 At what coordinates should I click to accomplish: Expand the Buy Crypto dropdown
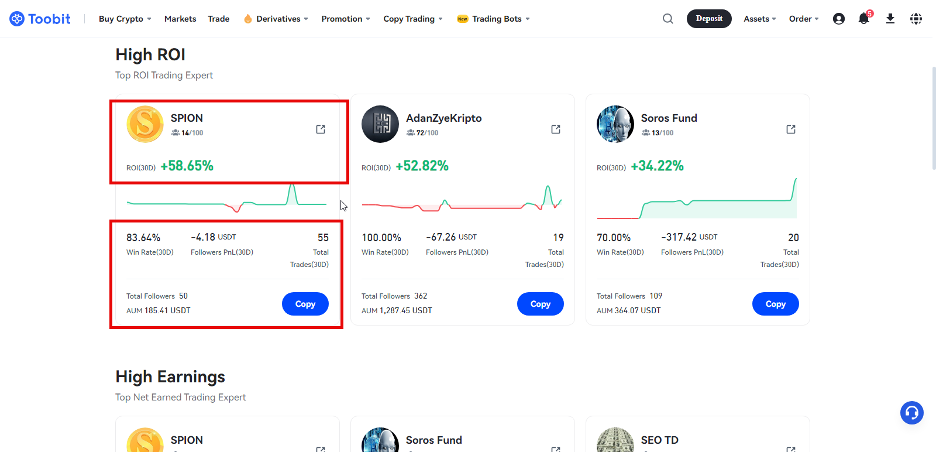[x=125, y=19]
